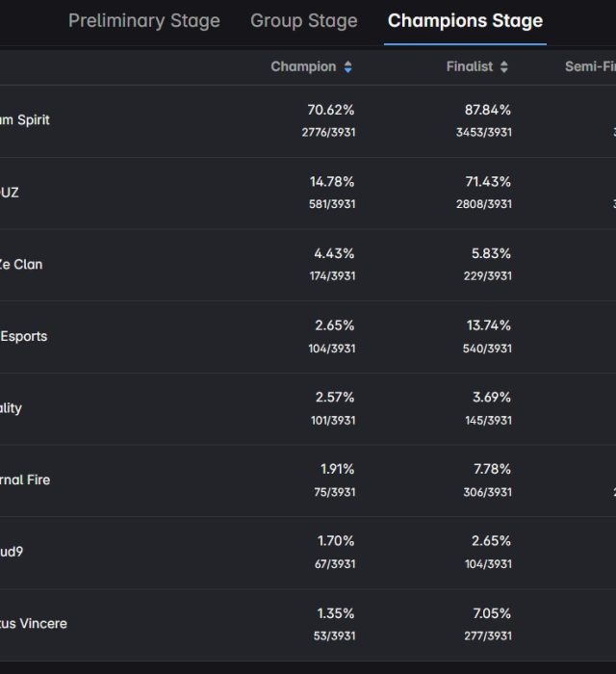This screenshot has width=616, height=674.
Task: Click the Finalist column sort arrows
Action: coord(504,67)
